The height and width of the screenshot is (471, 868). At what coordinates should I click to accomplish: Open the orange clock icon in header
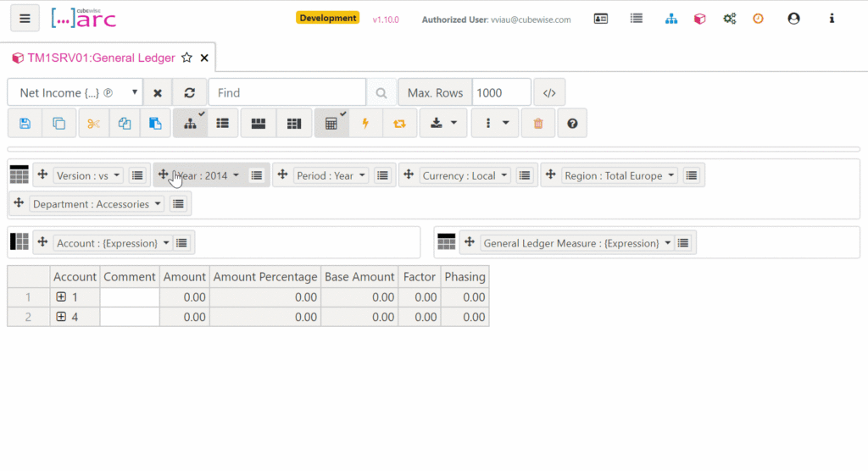(x=758, y=19)
